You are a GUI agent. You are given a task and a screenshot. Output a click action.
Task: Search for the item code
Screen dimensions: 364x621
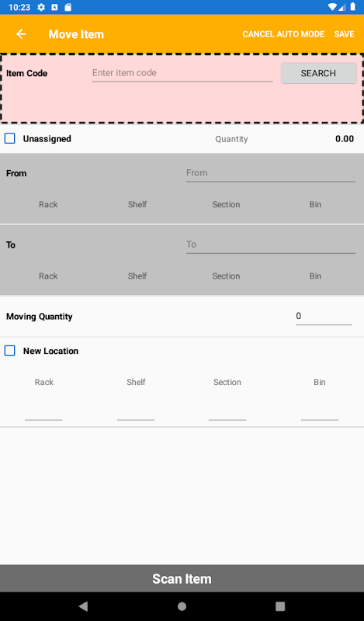click(x=318, y=73)
